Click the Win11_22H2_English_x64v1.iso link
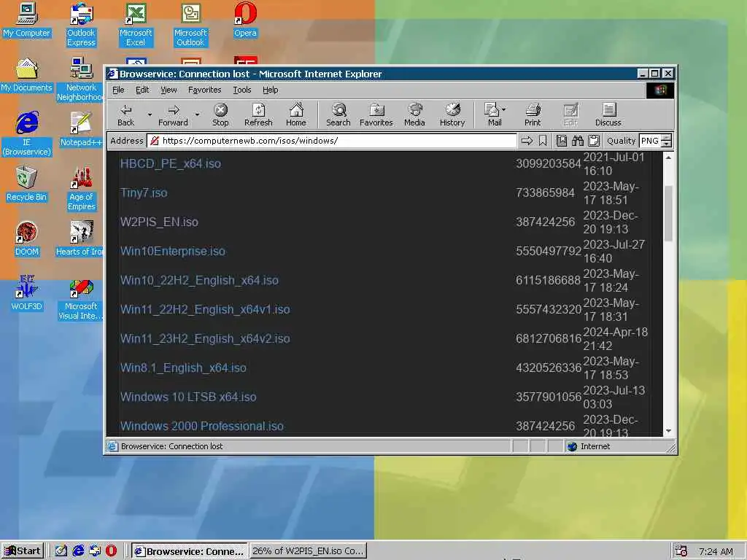The height and width of the screenshot is (560, 747). pyautogui.click(x=205, y=309)
